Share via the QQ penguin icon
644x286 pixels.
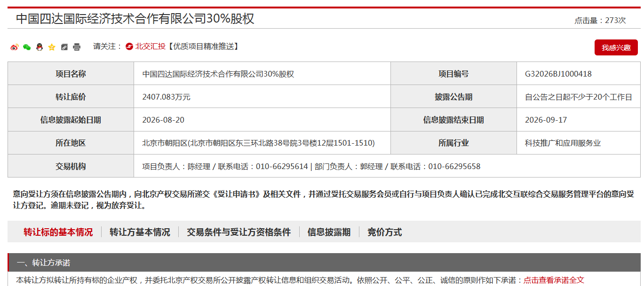coord(40,47)
